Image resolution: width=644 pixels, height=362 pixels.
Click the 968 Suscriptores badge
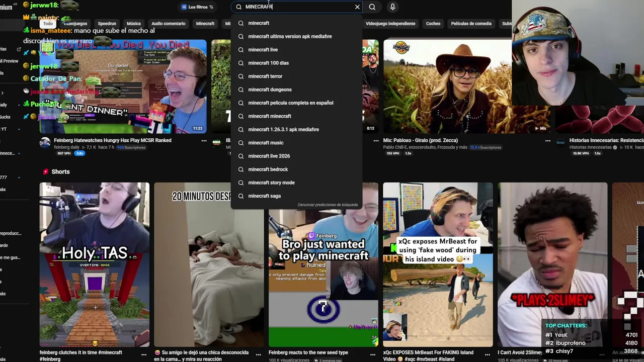click(x=131, y=147)
